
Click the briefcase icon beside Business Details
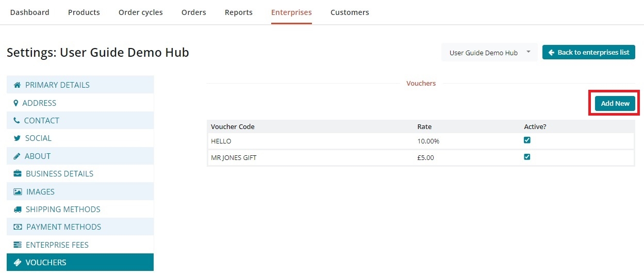[x=18, y=174]
